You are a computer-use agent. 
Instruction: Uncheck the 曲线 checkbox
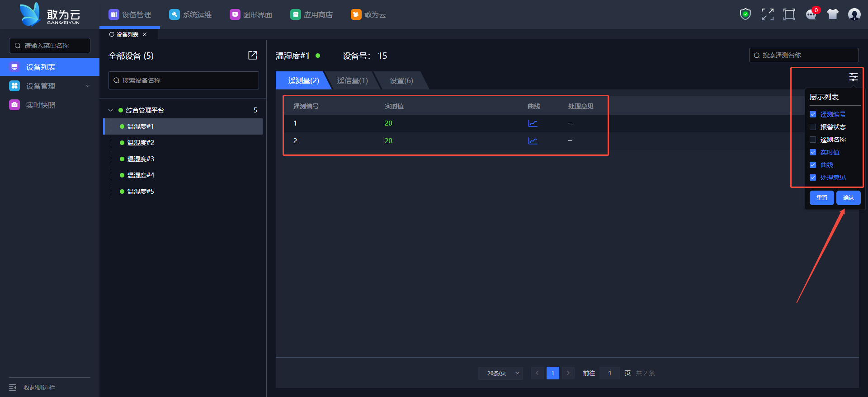tap(813, 165)
